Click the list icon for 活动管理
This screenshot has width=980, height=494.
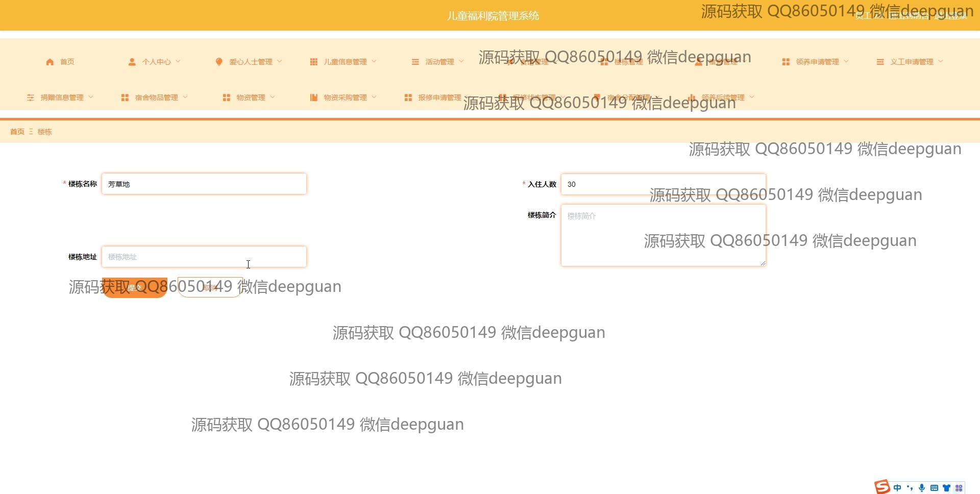[415, 62]
